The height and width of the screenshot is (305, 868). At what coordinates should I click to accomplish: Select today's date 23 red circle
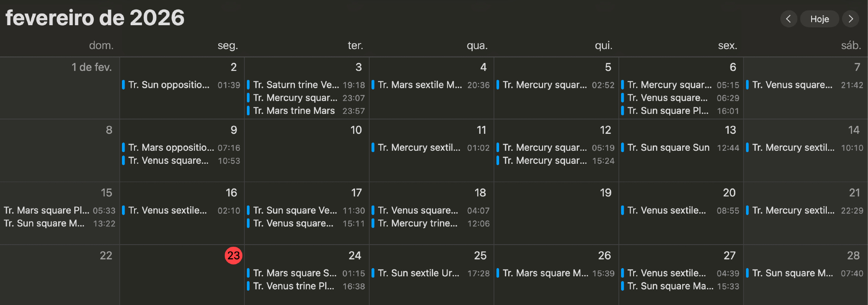point(233,255)
